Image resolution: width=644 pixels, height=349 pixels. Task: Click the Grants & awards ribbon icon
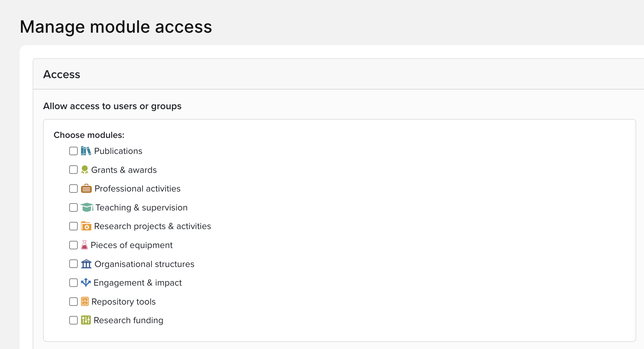click(x=85, y=170)
